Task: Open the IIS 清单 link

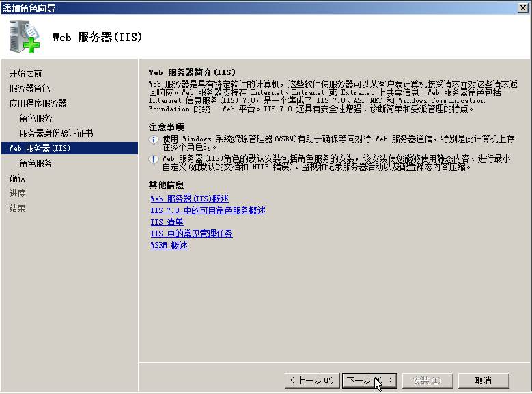Action: point(167,222)
